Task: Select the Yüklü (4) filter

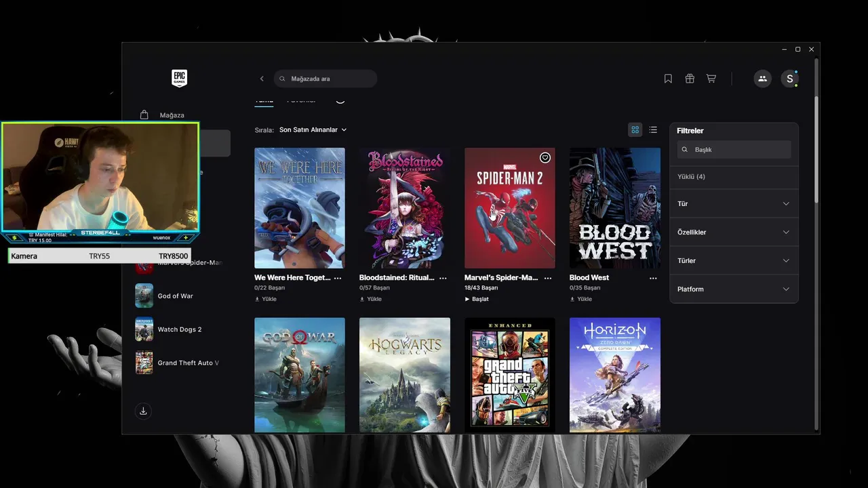Action: [x=691, y=176]
